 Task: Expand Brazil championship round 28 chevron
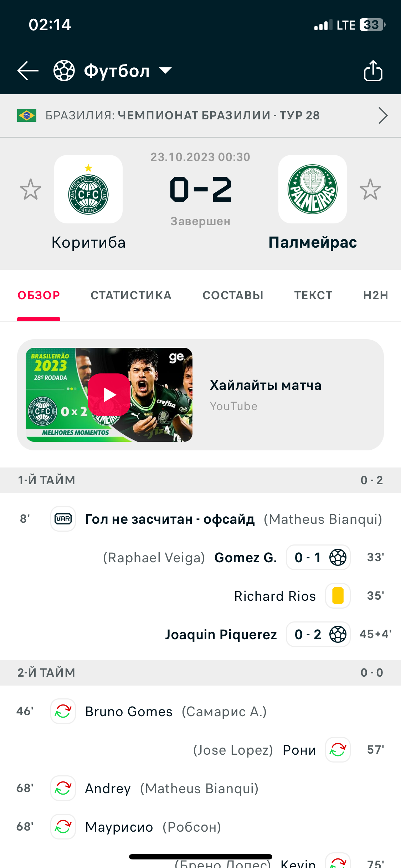point(383,115)
